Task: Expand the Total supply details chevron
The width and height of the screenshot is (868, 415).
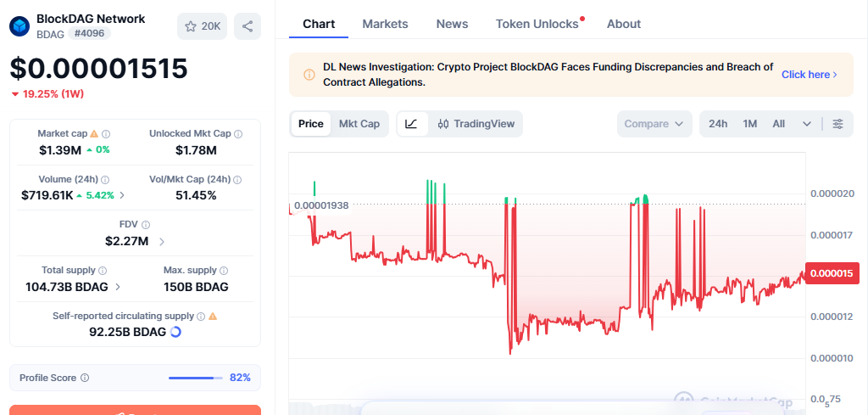Action: (x=119, y=287)
